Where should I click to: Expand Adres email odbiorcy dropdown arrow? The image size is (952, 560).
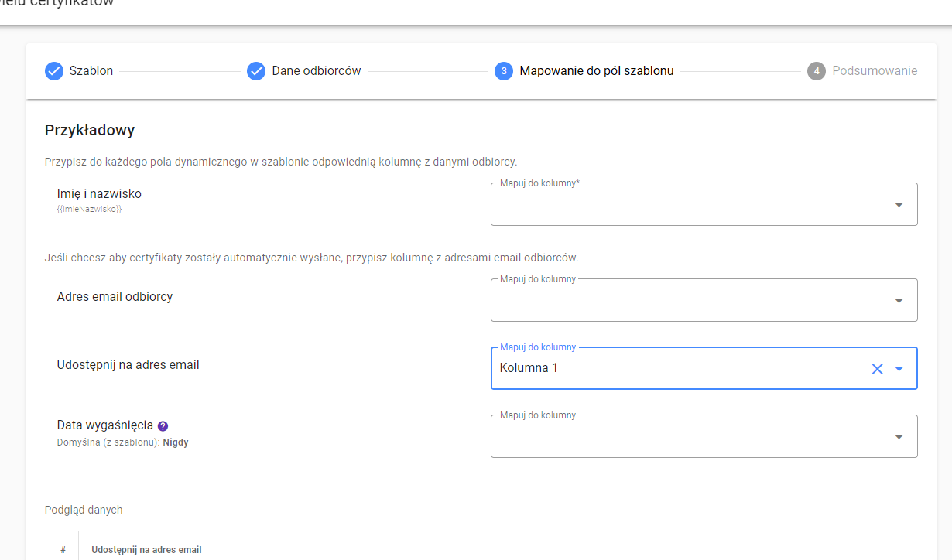coord(899,301)
